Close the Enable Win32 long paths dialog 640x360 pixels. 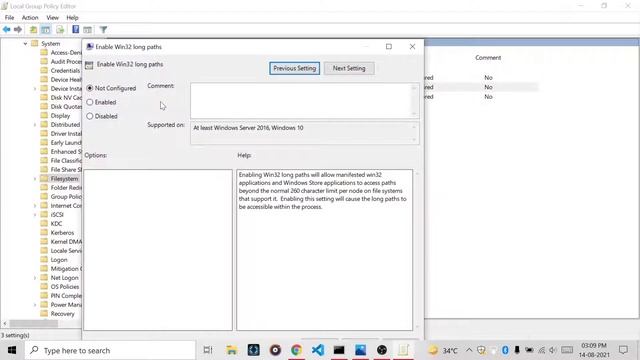[412, 47]
